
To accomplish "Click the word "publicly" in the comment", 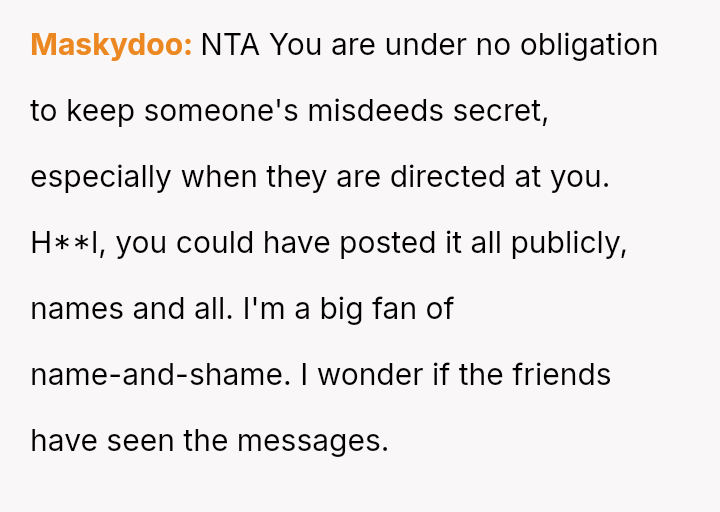I will pos(567,243).
